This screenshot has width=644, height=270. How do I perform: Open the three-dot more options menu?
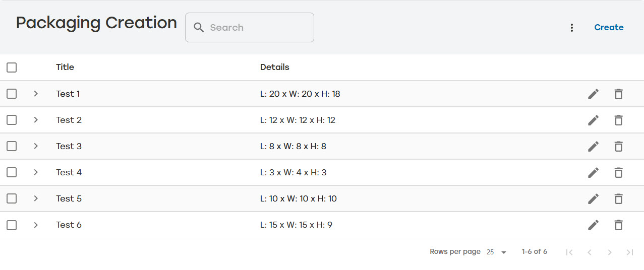point(572,28)
